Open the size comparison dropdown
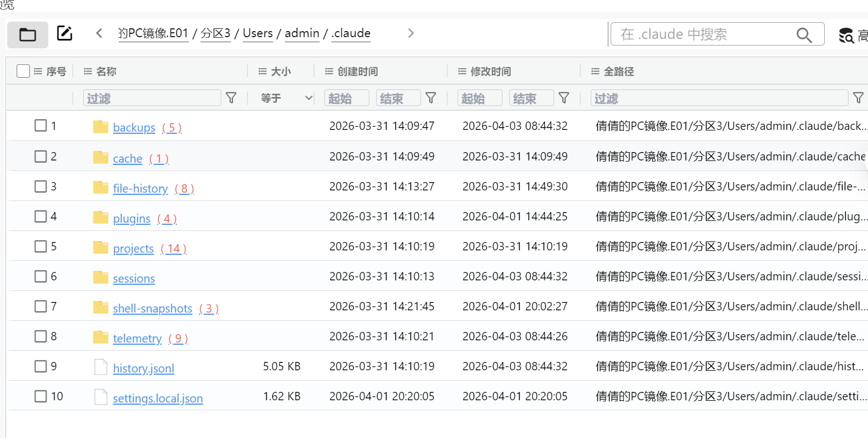 pos(286,98)
